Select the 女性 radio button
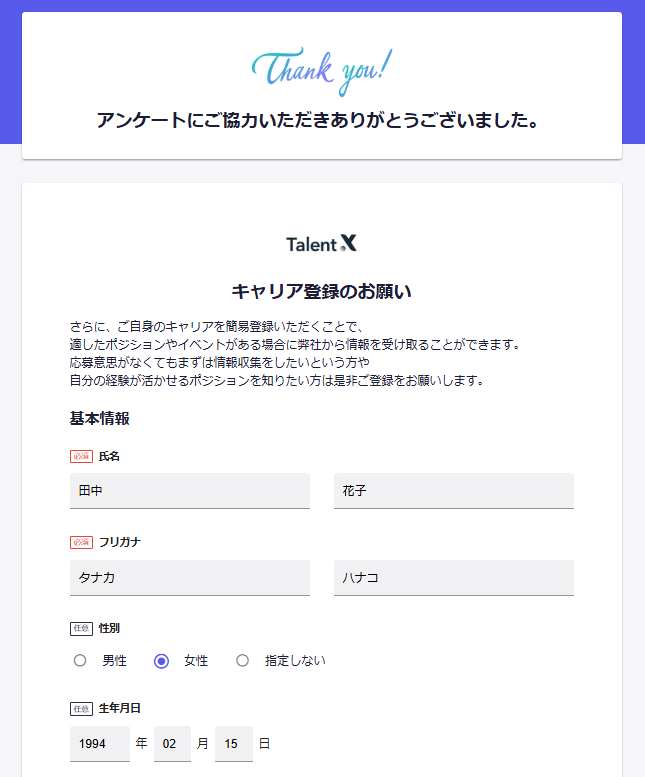This screenshot has width=645, height=777. [x=161, y=661]
